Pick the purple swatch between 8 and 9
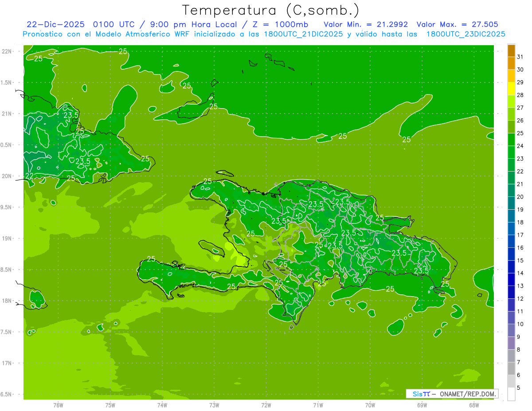This screenshot has height=411, width=532. click(x=511, y=343)
